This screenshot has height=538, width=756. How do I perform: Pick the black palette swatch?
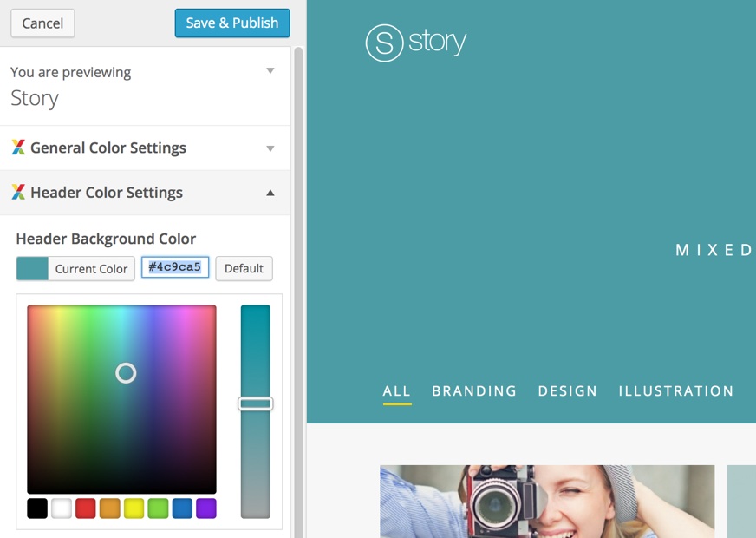[x=37, y=508]
